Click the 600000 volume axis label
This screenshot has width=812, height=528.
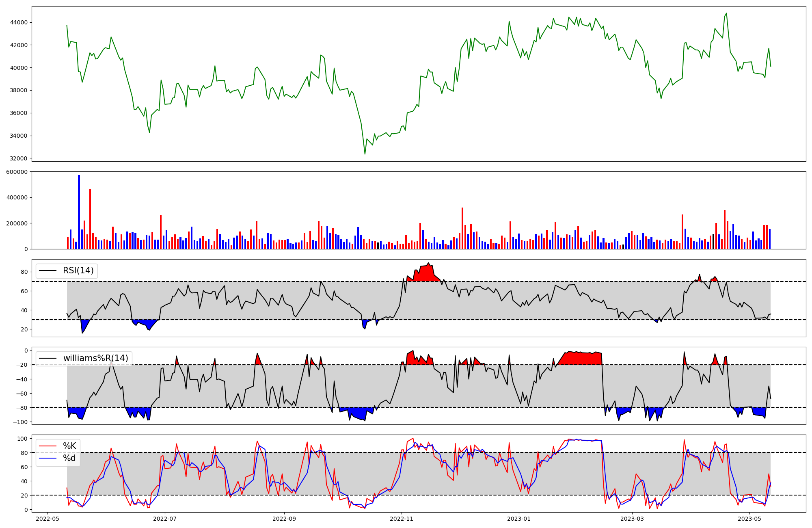click(x=17, y=172)
